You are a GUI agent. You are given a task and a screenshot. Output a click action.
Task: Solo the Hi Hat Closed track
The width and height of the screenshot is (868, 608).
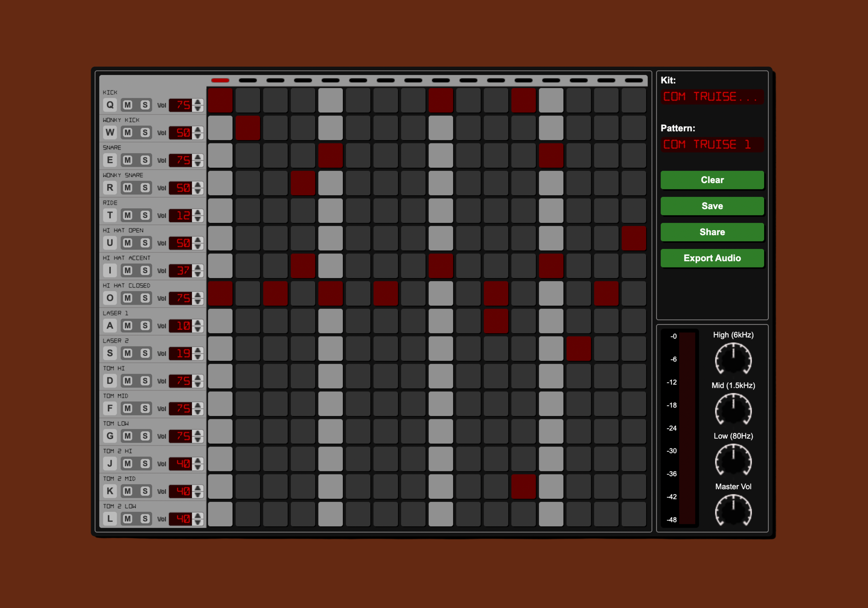click(145, 298)
